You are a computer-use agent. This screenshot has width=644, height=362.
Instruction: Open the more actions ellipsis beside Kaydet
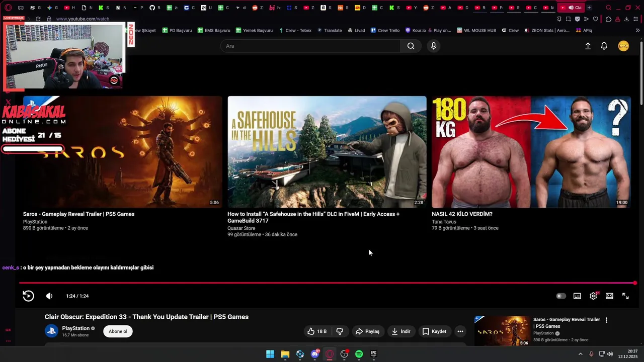[460, 331]
